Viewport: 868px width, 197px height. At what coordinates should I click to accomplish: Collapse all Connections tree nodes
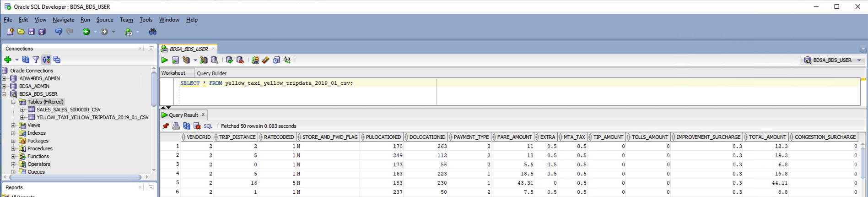tap(57, 60)
